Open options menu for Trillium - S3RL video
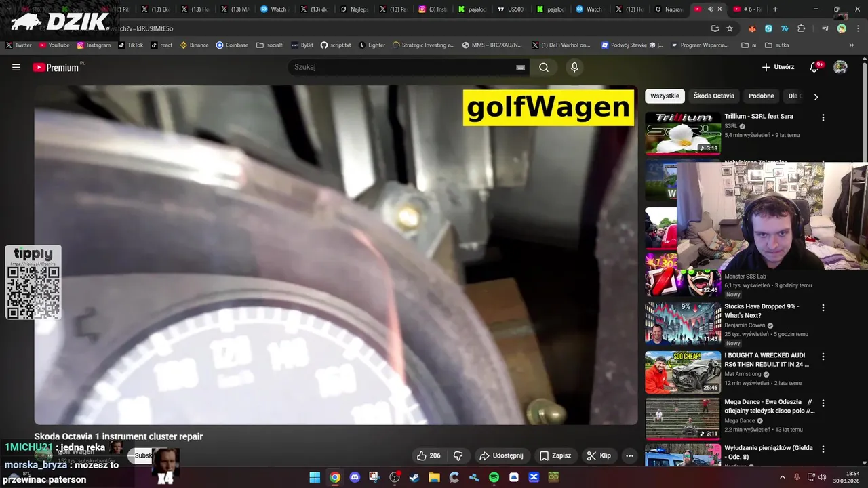 [x=823, y=117]
